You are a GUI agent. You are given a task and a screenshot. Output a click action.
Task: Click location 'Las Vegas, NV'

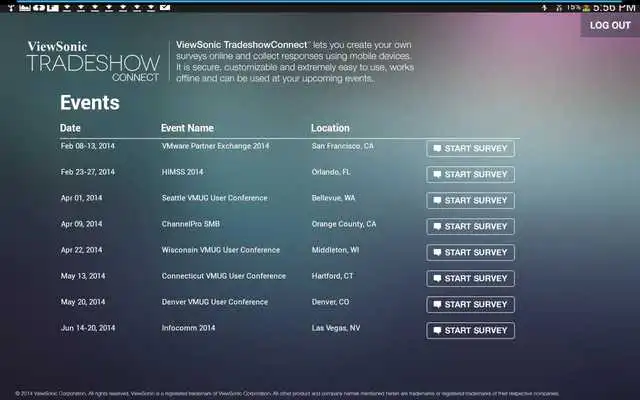click(x=336, y=328)
